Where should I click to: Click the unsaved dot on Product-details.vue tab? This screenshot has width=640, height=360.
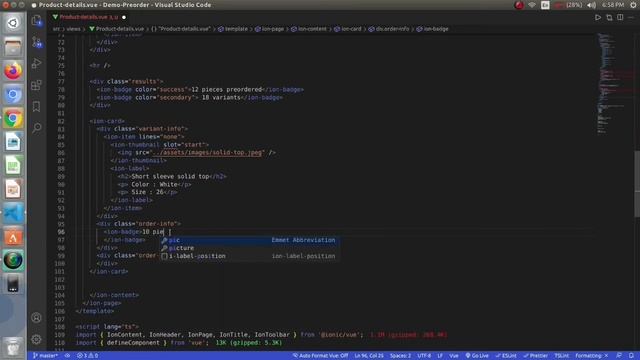[x=124, y=17]
